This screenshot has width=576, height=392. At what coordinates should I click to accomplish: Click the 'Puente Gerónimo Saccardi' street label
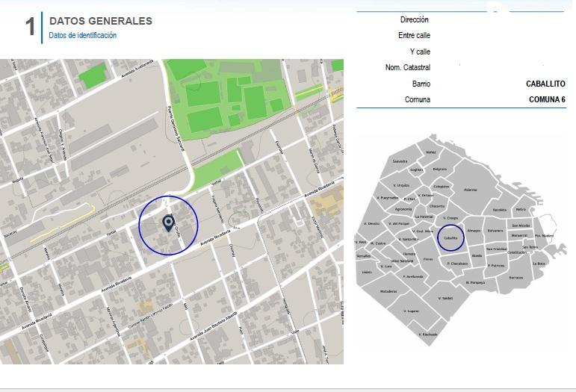click(176, 128)
